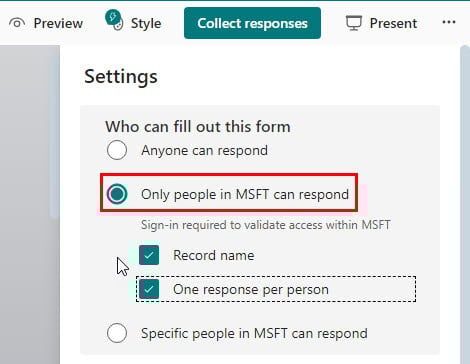Click the One response per person label text
Image resolution: width=470 pixels, height=364 pixels.
click(x=251, y=289)
